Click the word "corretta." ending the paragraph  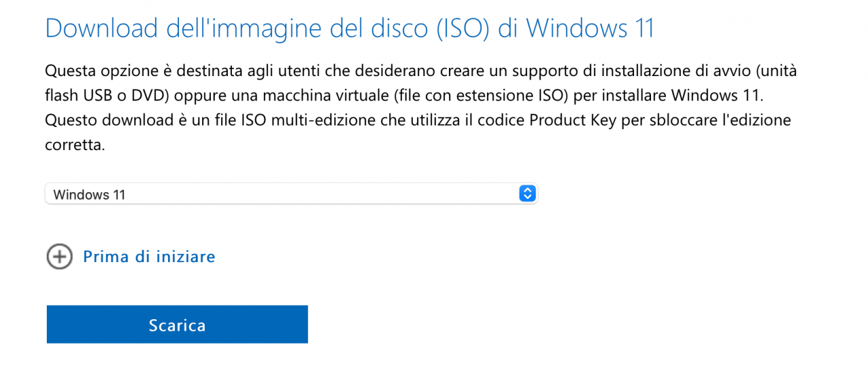tap(75, 146)
